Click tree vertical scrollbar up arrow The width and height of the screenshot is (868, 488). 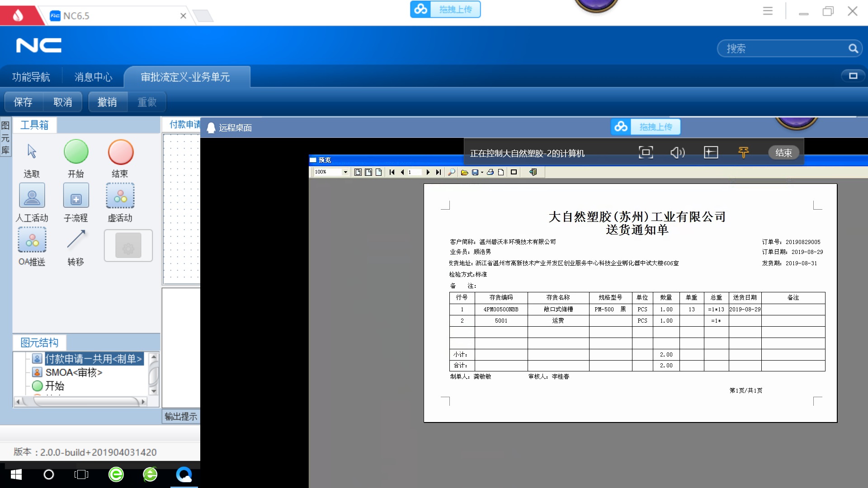point(154,357)
